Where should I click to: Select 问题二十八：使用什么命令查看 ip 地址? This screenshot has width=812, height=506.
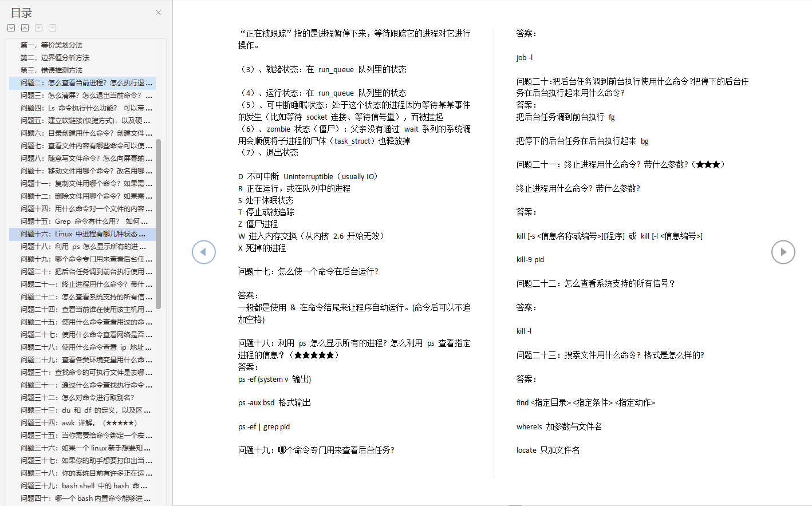tap(82, 347)
